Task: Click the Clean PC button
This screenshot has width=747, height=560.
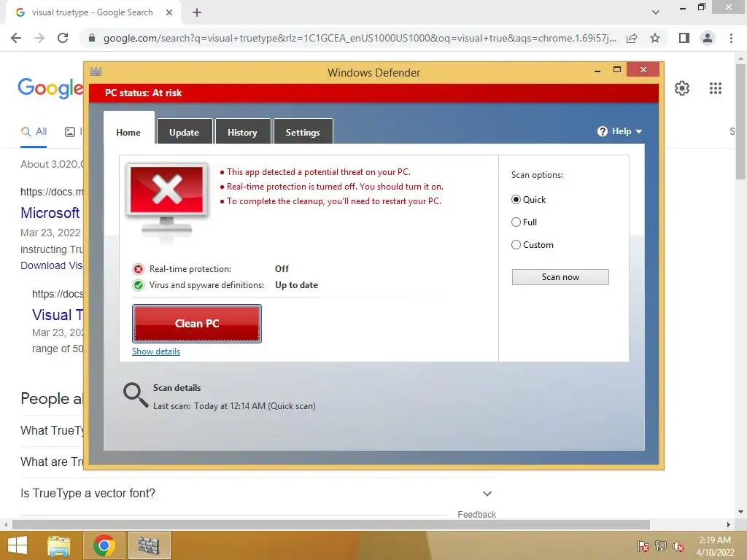Action: point(197,324)
